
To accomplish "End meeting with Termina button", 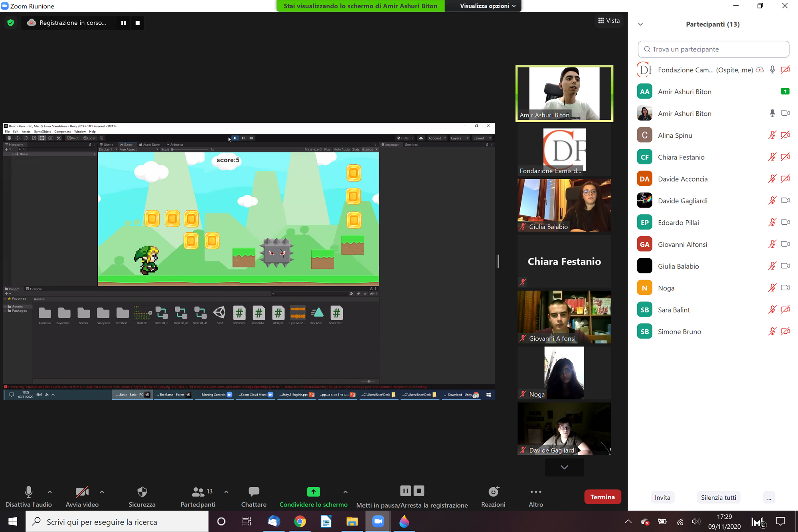I will pyautogui.click(x=602, y=497).
